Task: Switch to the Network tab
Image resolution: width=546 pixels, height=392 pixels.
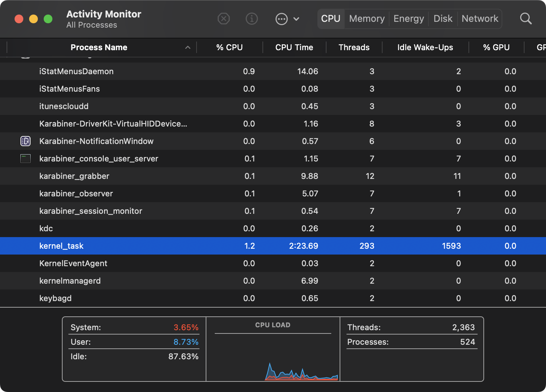Action: coord(480,19)
